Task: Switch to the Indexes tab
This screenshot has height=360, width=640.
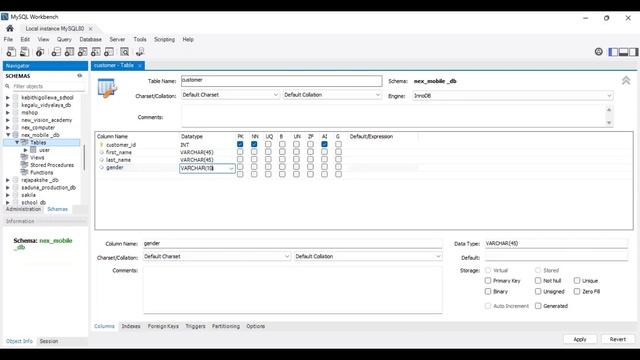Action: [131, 326]
